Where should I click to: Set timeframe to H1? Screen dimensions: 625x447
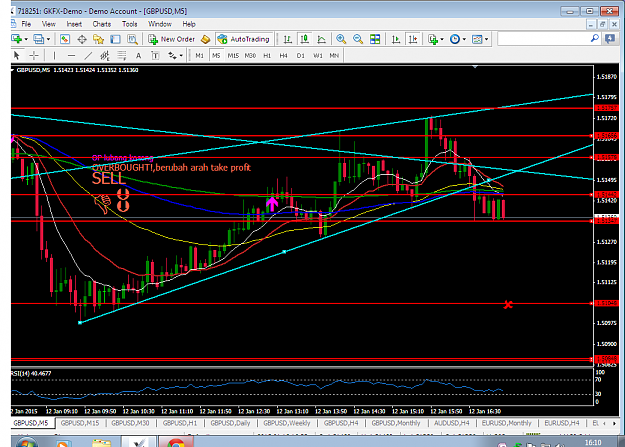coord(267,55)
